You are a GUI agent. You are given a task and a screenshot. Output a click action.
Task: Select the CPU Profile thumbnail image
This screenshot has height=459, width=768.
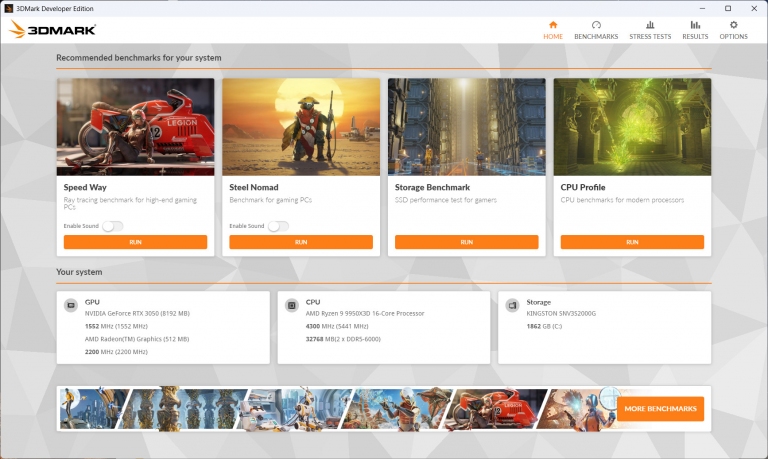point(632,127)
